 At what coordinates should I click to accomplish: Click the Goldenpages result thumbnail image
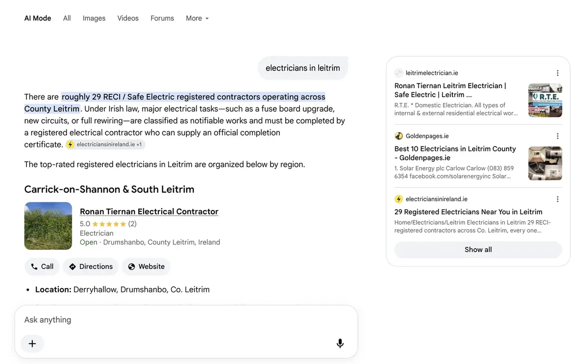[545, 164]
